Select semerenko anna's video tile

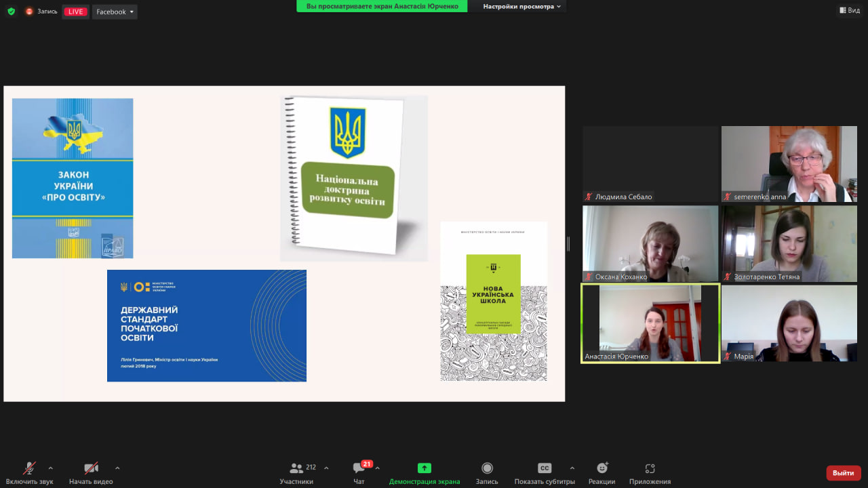click(789, 164)
